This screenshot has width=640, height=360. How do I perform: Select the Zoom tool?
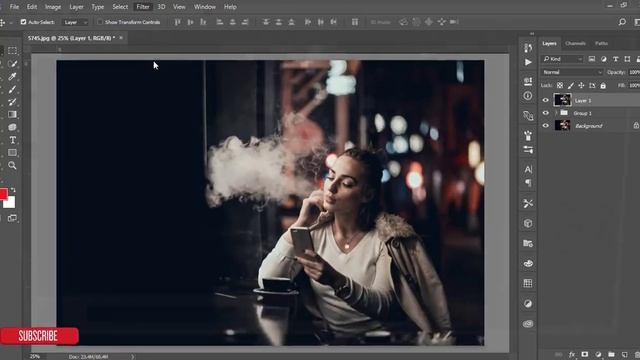point(12,165)
